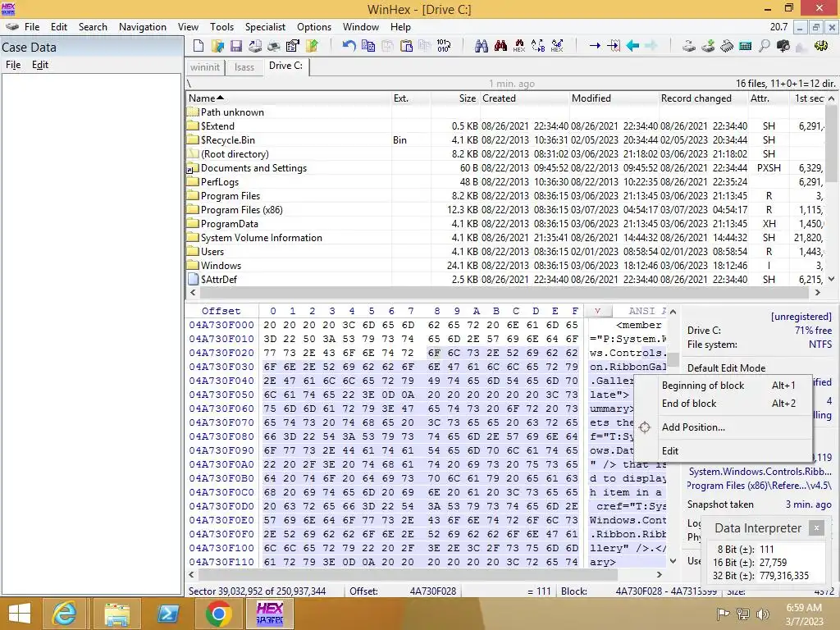
Task: Select the $AttrDef file row
Action: coord(505,280)
